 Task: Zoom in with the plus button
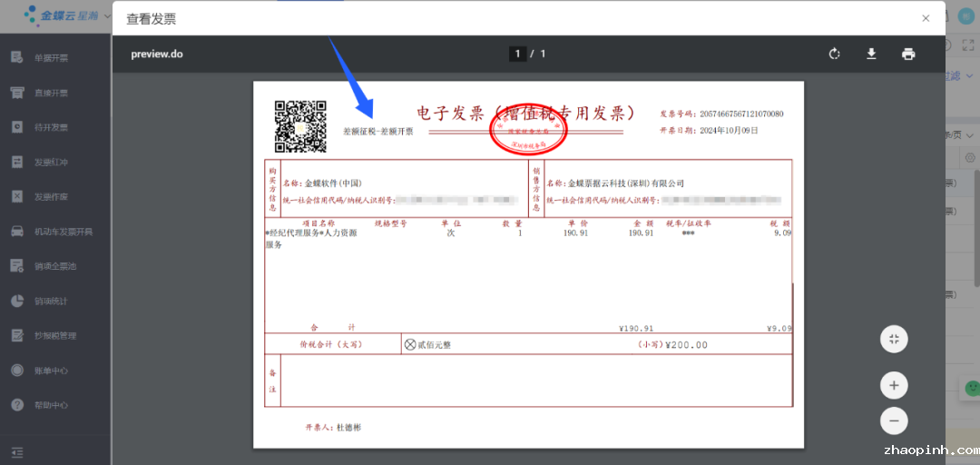[x=894, y=385]
